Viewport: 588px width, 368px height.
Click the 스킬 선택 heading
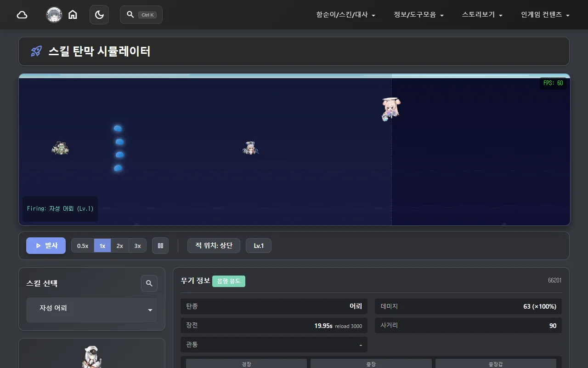coord(42,283)
